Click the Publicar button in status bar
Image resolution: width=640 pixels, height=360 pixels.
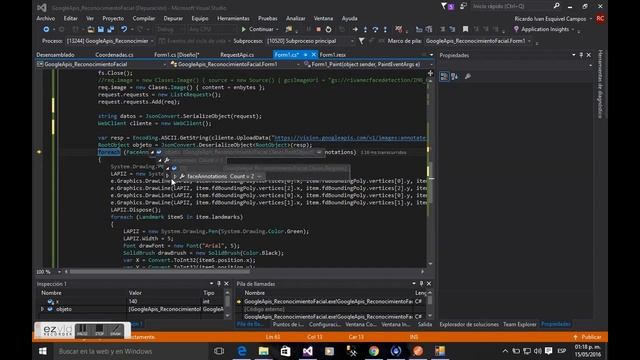587,337
